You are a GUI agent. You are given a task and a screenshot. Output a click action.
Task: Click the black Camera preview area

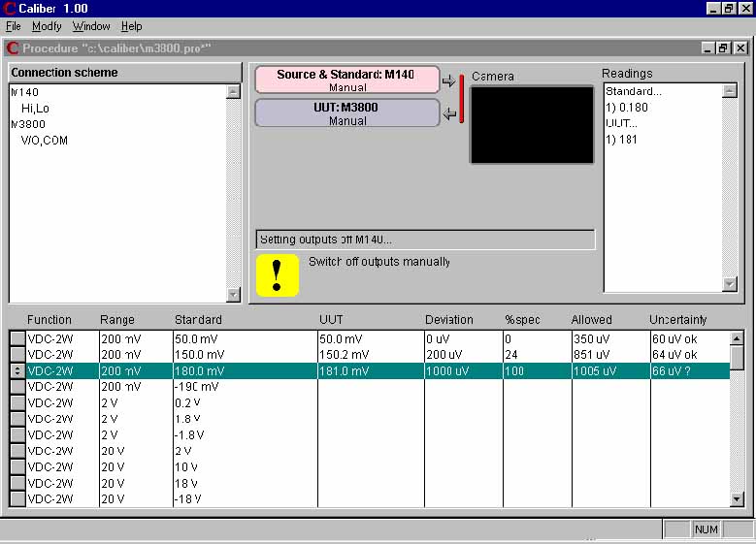click(532, 125)
